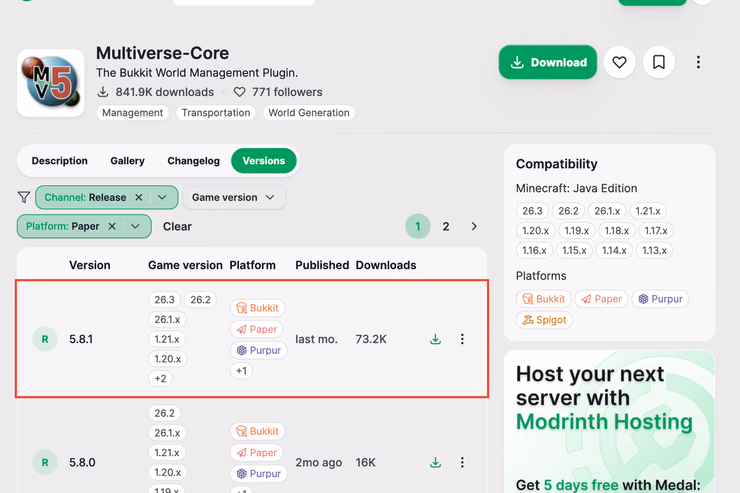The width and height of the screenshot is (740, 493).
Task: Remove the Channel: Release filter with X
Action: [x=139, y=197]
